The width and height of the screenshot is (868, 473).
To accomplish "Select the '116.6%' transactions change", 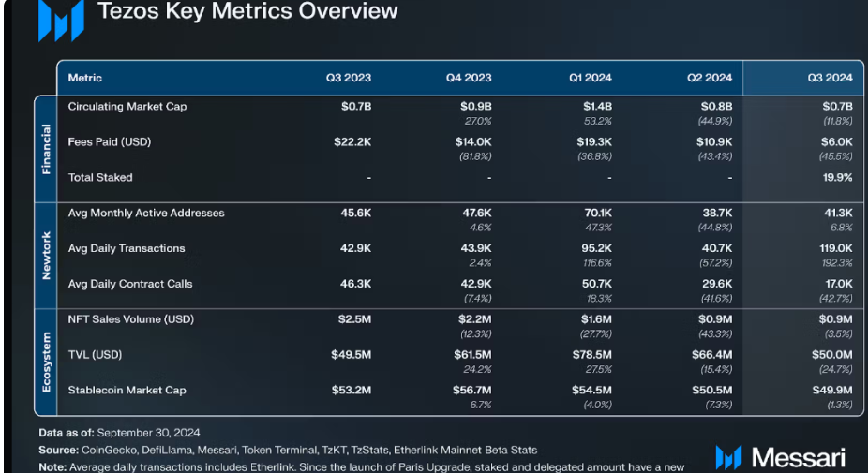I will coord(598,263).
